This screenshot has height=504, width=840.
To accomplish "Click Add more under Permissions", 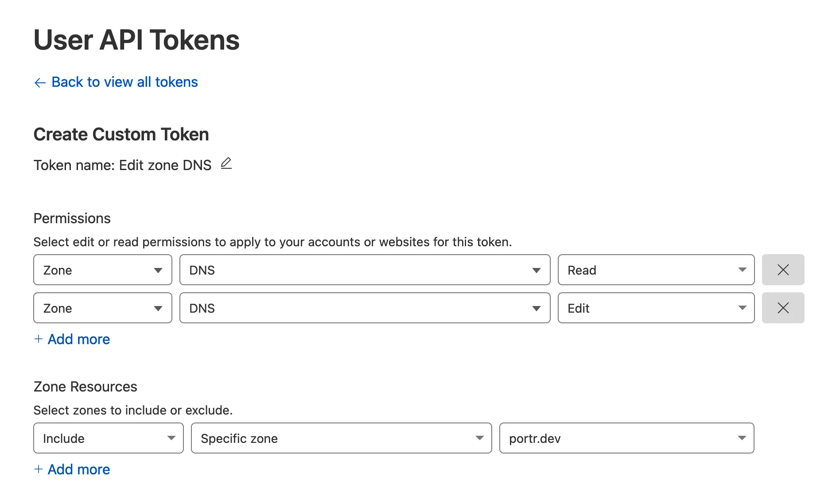I will 79,339.
